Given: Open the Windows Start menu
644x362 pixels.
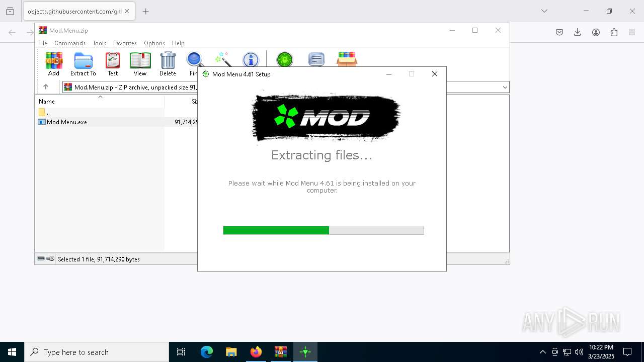Looking at the screenshot, I should (12, 352).
